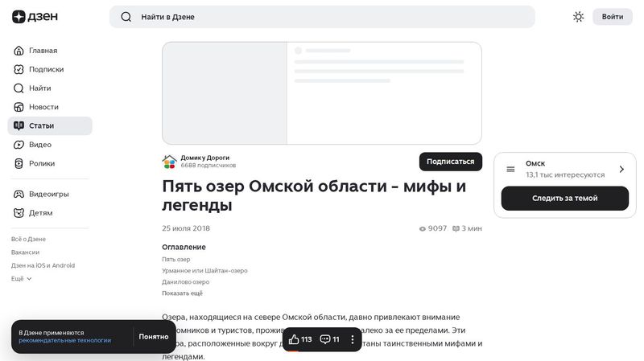Toggle the light/dark theme sun icon
Viewport: 644px width, 361px height.
coord(578,17)
